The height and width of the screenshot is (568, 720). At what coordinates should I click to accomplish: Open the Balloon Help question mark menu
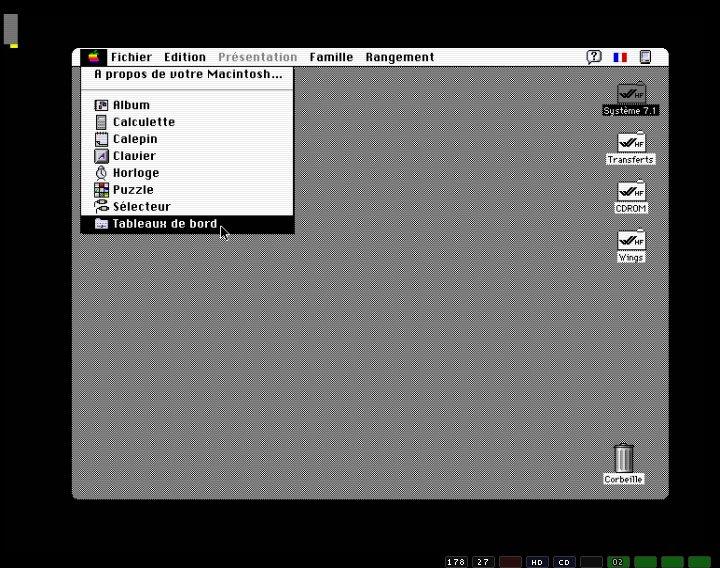click(x=594, y=57)
